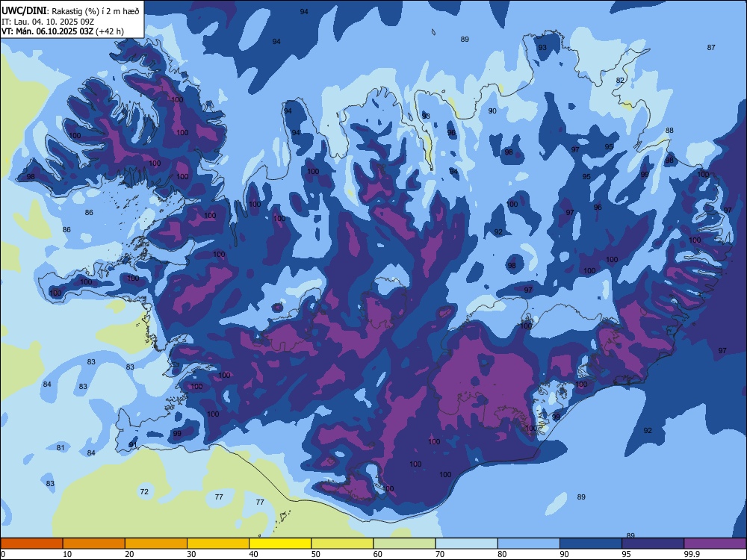Click the 40 label on the color scale
Viewport: 747px width, 560px height.
pos(254,554)
